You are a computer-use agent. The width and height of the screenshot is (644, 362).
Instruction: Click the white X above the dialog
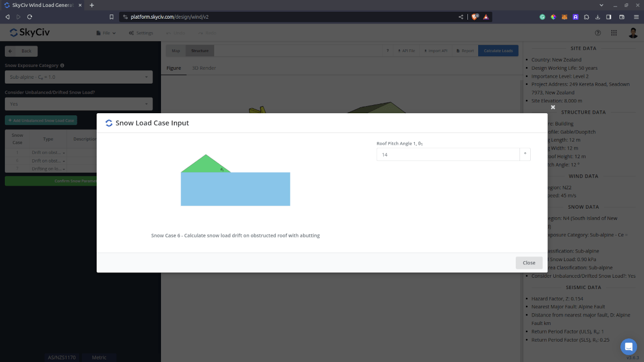pos(553,107)
